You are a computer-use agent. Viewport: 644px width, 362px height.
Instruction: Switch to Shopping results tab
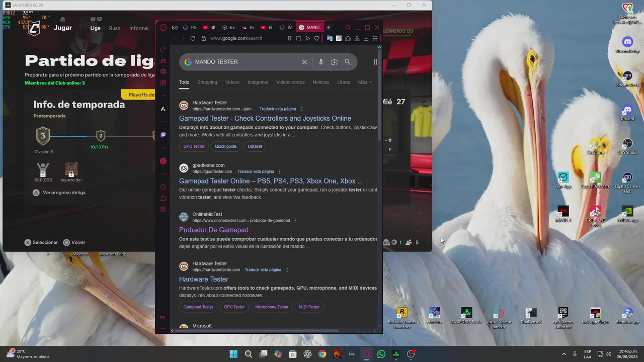tap(207, 82)
